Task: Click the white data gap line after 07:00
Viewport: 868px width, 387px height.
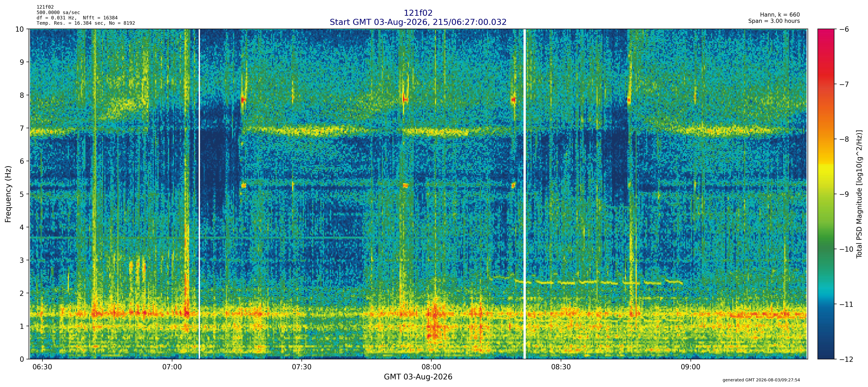Action: 199,194
